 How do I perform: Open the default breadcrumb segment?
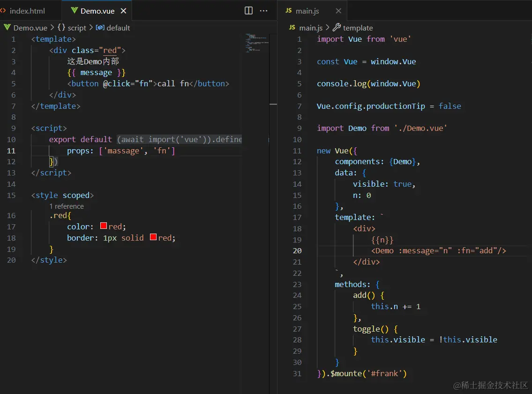tap(118, 28)
